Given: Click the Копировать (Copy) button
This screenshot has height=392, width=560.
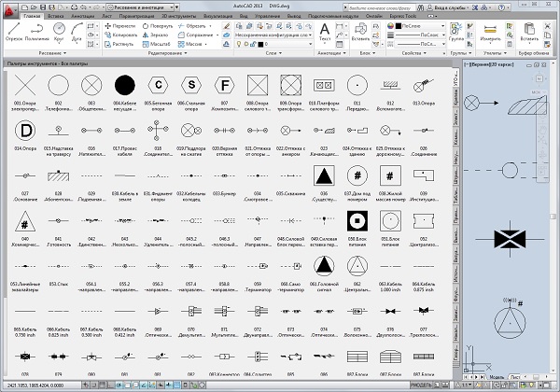Looking at the screenshot, I should pos(121,35).
